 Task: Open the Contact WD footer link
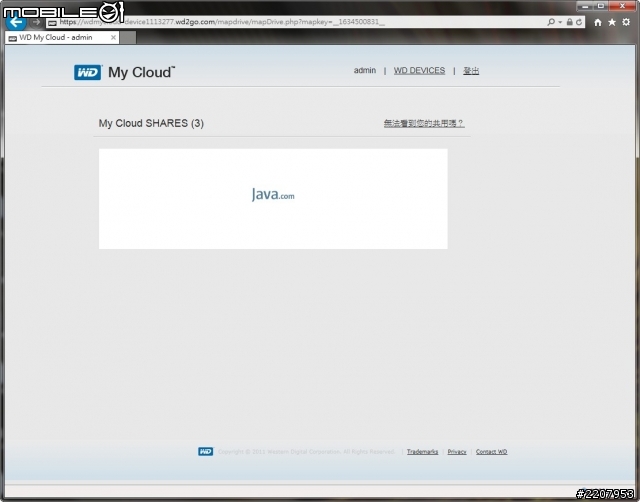pos(491,452)
